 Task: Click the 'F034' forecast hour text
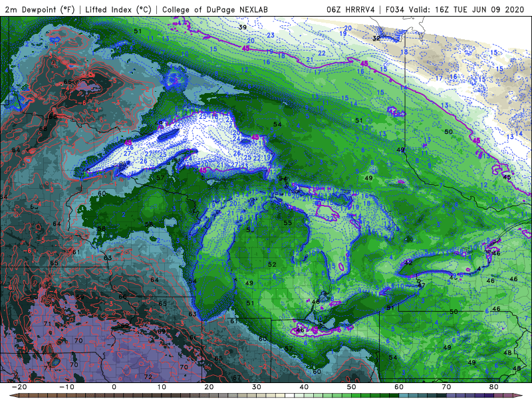coord(395,9)
